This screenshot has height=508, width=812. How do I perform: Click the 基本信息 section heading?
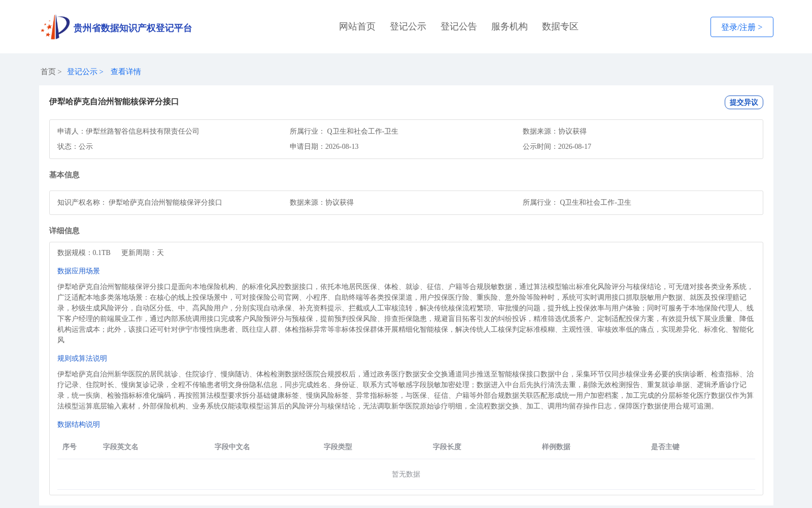click(x=64, y=175)
